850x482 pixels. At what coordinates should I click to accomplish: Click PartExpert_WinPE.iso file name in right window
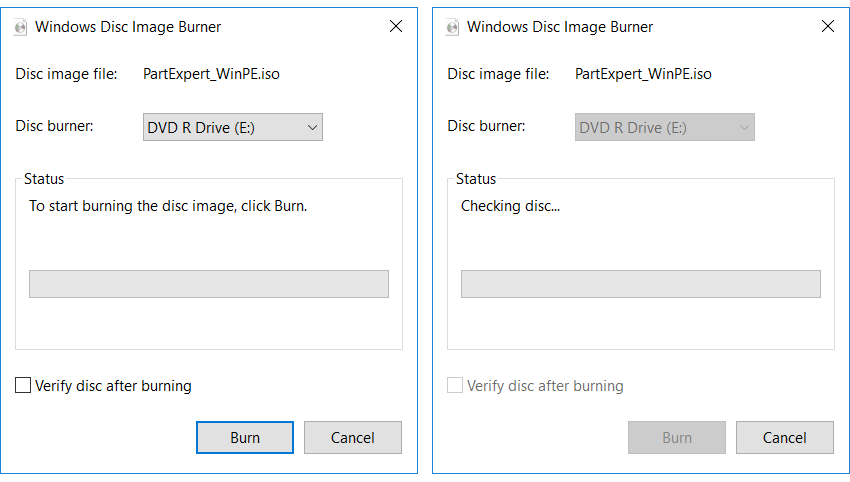coord(643,74)
